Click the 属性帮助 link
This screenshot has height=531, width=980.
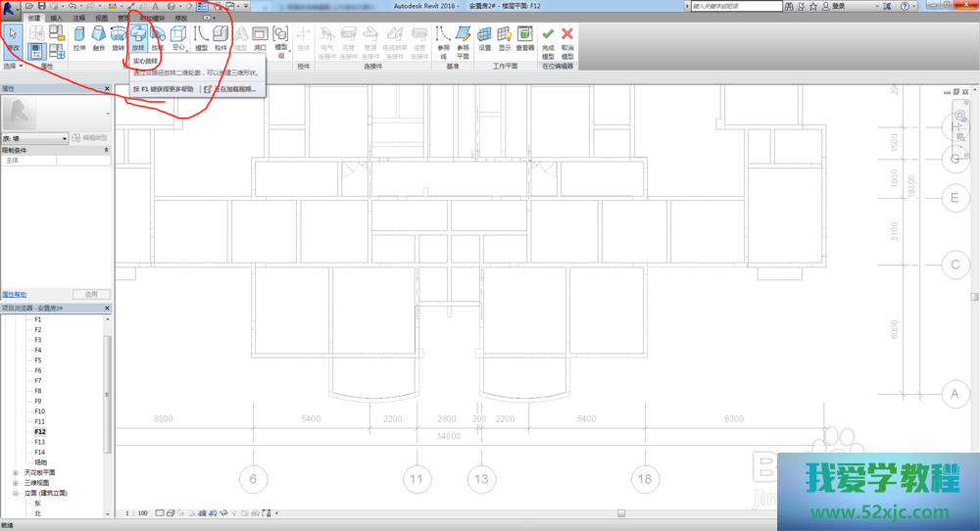coord(15,294)
